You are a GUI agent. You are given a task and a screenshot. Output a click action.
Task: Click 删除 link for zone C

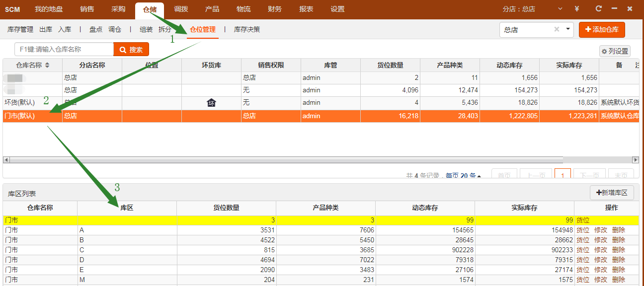[x=619, y=250]
